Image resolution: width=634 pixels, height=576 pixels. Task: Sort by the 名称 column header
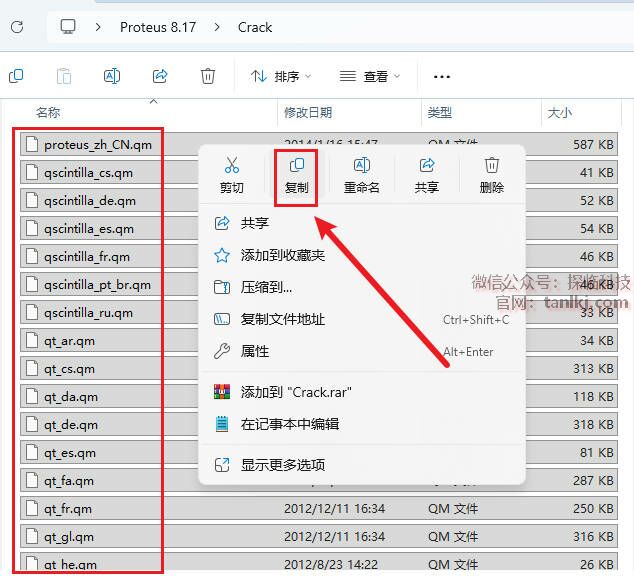point(48,112)
